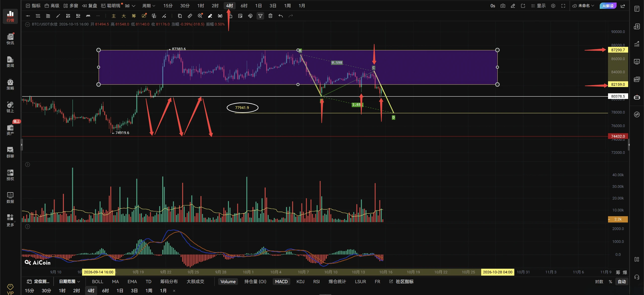Collapse the Volume indicator pane

click(28, 165)
